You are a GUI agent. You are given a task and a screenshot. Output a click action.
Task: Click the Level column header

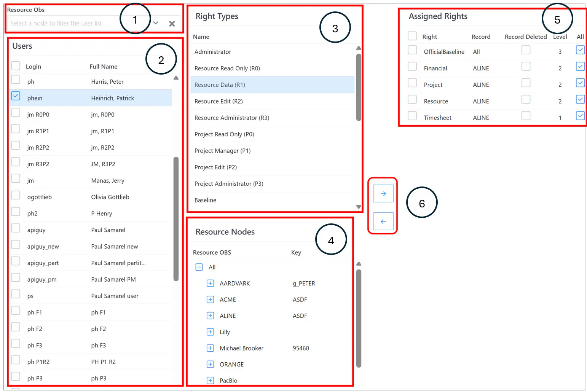click(x=560, y=37)
